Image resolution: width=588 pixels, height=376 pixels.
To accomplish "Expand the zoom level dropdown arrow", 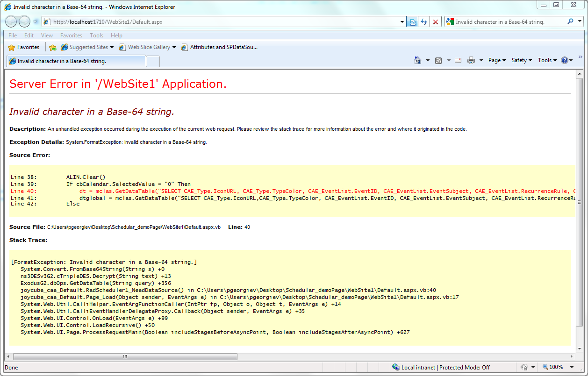I will click(573, 367).
